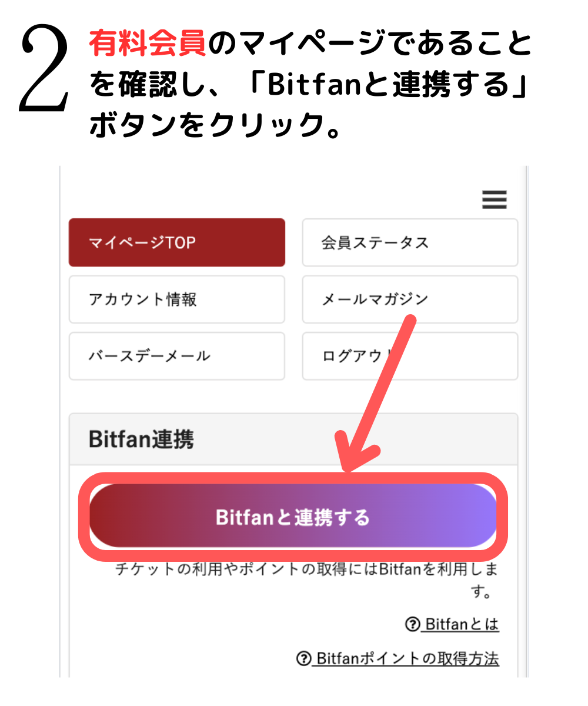Go to 会員ステータス menu item

coord(410,242)
